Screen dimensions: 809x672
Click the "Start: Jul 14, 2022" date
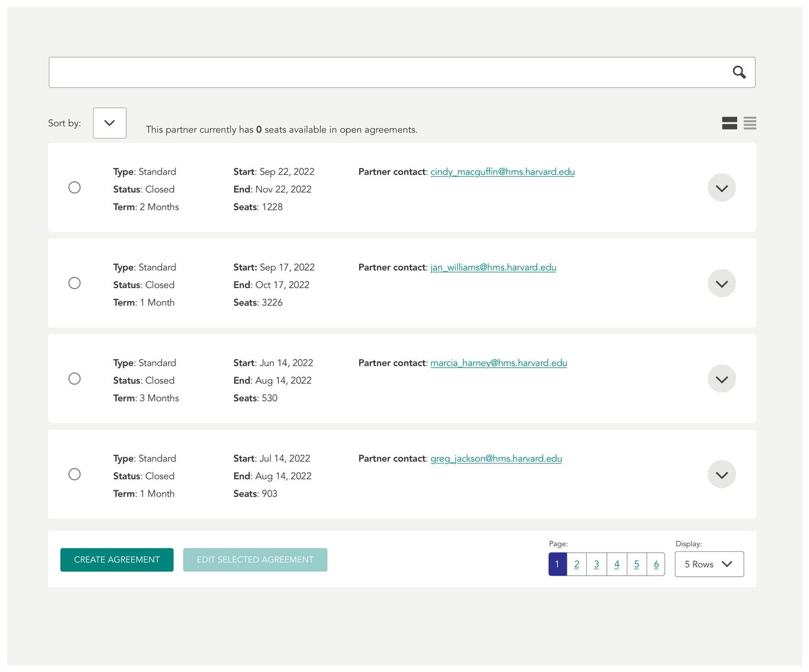click(x=272, y=459)
